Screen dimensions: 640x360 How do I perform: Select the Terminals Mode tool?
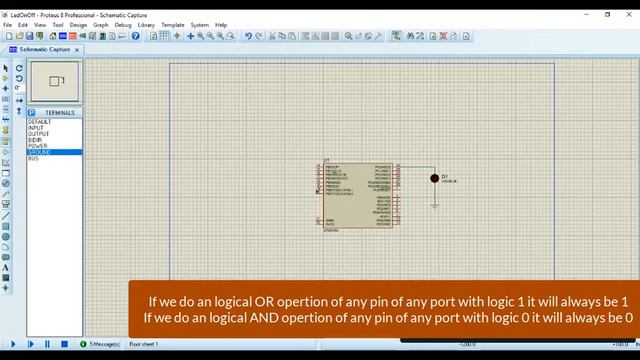click(x=6, y=142)
